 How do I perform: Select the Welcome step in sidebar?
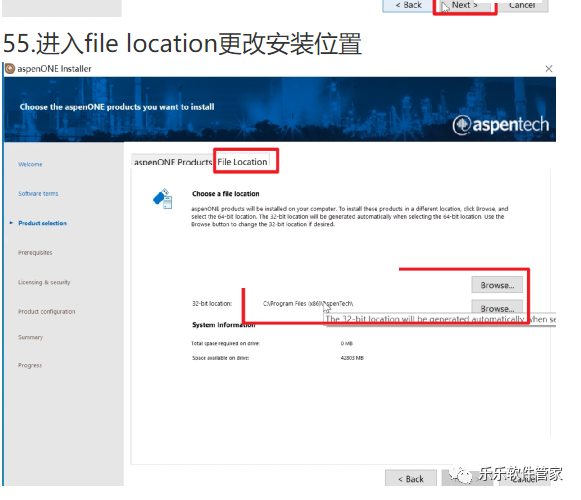point(30,164)
